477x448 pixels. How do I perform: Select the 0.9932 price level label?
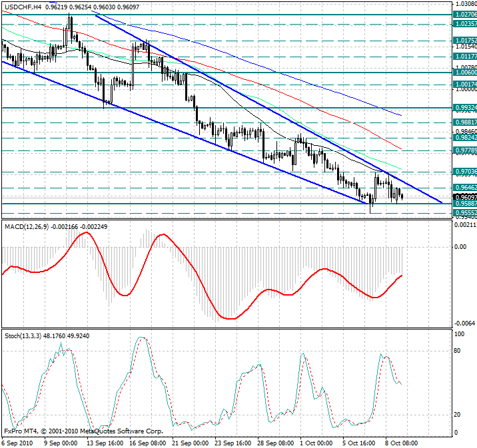pyautogui.click(x=465, y=108)
